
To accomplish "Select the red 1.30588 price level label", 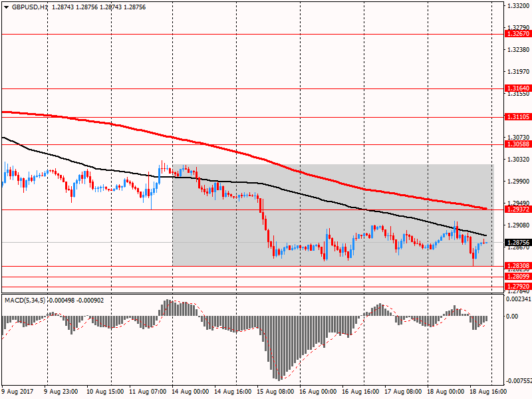I will (x=518, y=144).
